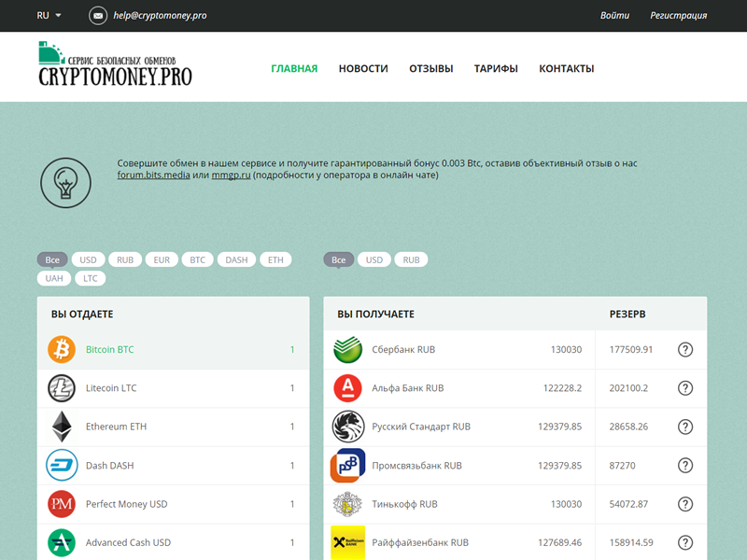Screen dimensions: 747x560
Task: Filter give list by DASH
Action: point(237,259)
